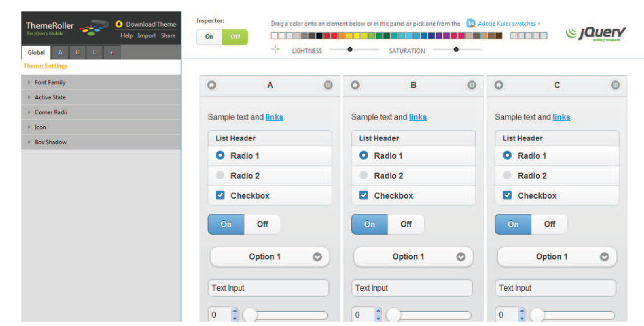
Task: Expand the Font Family settings
Action: click(50, 83)
